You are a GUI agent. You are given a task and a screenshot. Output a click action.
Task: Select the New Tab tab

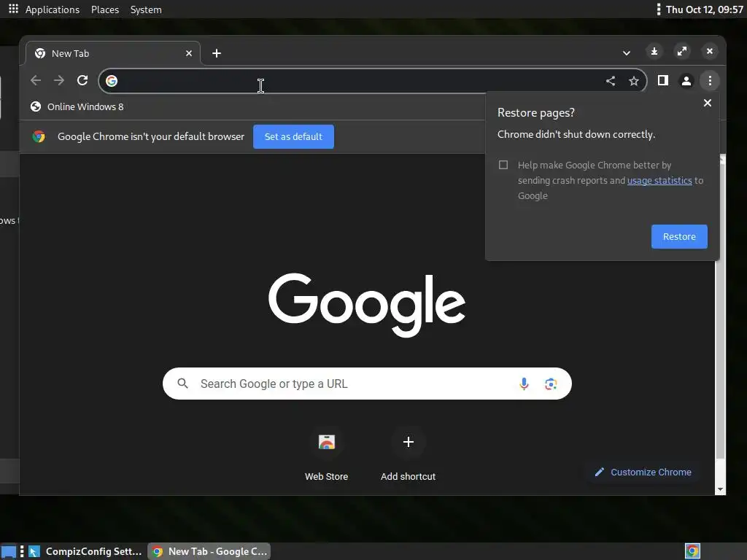click(112, 53)
